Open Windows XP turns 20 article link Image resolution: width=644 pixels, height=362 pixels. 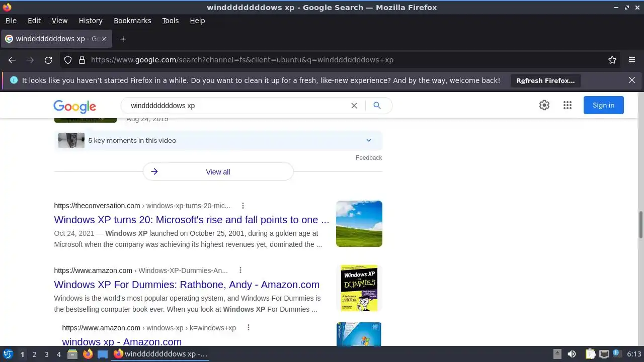192,220
